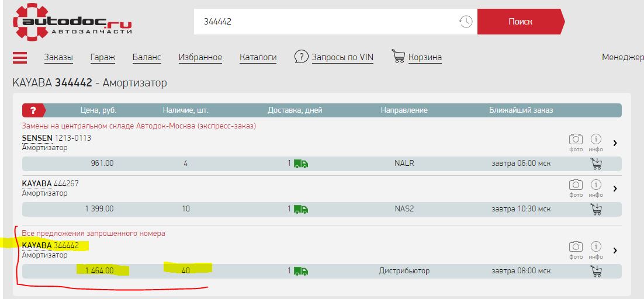The image size is (644, 299).
Task: Open Избранное favorites
Action: pyautogui.click(x=200, y=57)
